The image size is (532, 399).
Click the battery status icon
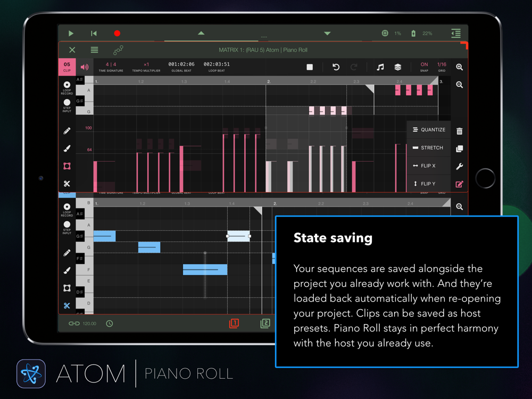tap(413, 33)
